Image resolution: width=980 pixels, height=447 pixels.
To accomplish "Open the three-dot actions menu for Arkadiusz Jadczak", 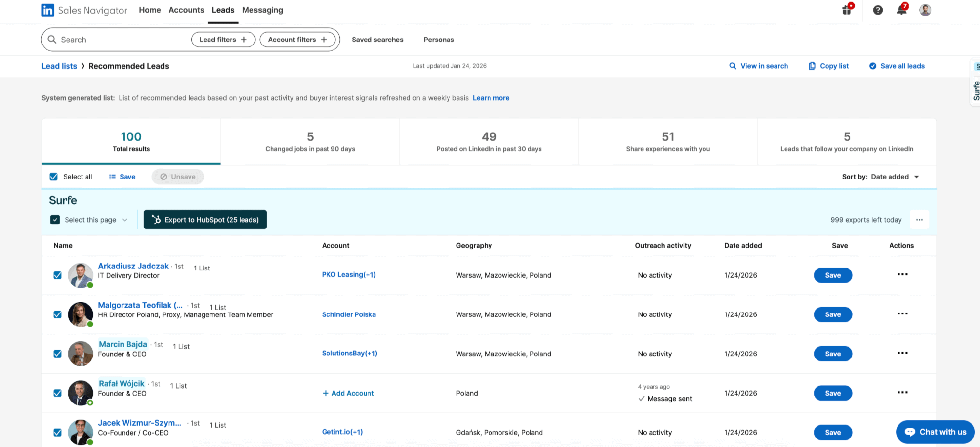I will (x=902, y=275).
